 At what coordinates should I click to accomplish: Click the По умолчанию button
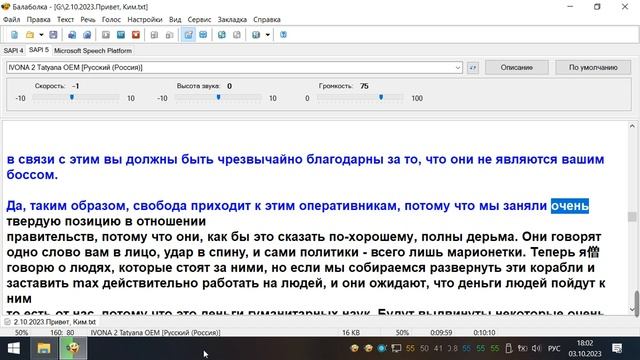[593, 67]
